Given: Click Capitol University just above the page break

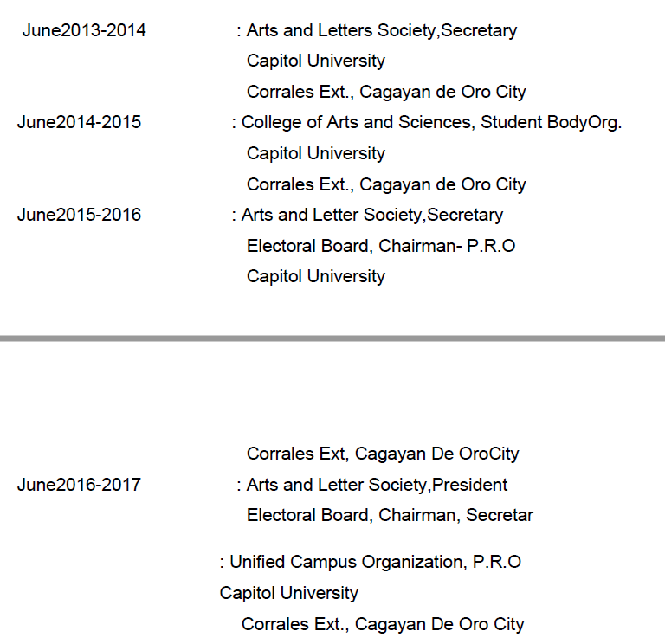Looking at the screenshot, I should click(316, 277).
